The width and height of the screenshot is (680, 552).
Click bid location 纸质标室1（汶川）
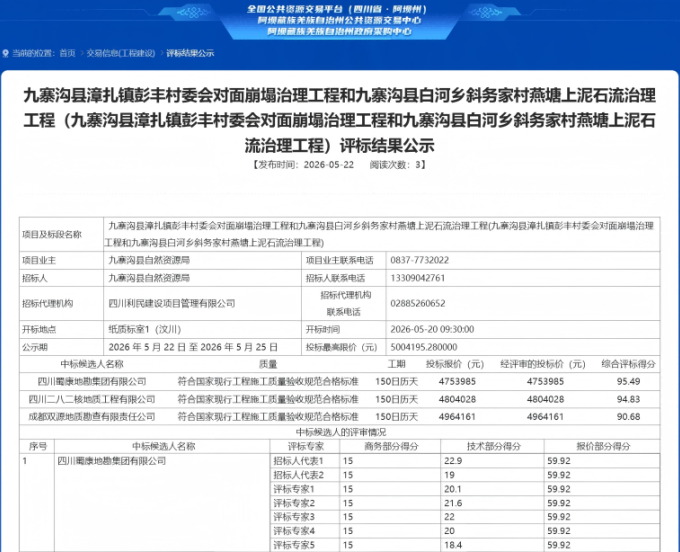(x=144, y=330)
